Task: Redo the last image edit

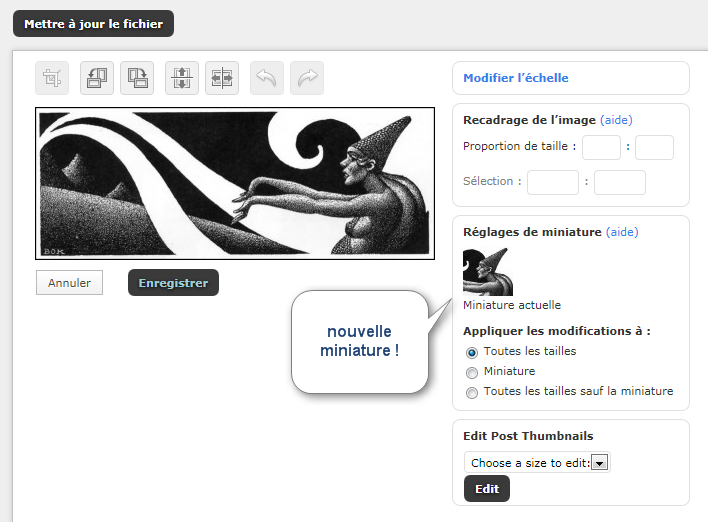Action: [x=307, y=78]
